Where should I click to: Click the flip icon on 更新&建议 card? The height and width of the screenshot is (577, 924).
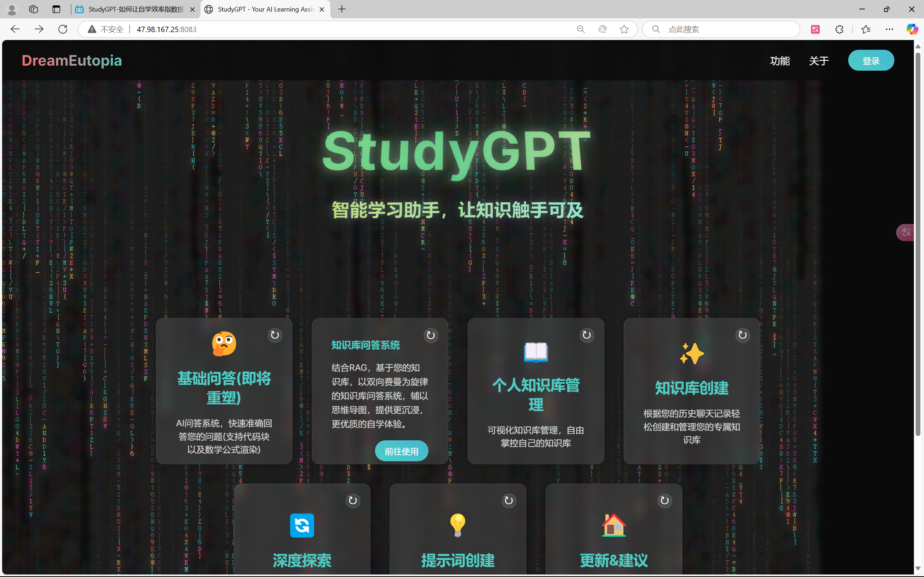click(x=664, y=501)
